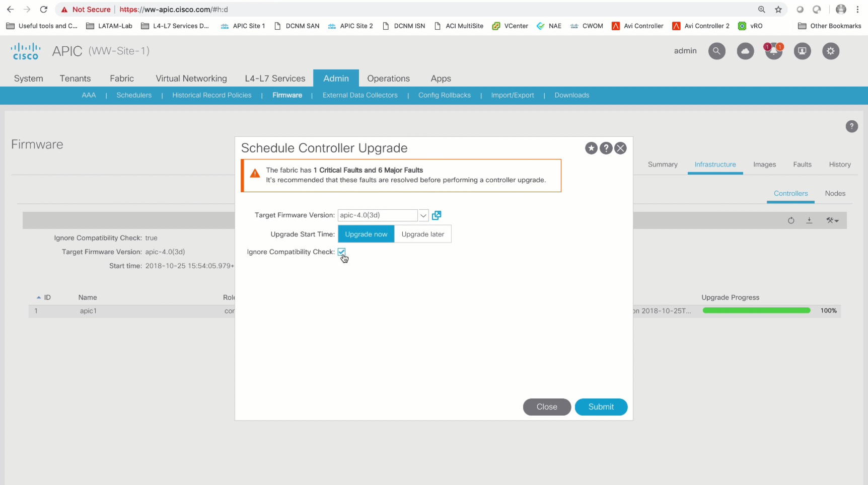View system settings via the gear icon
This screenshot has width=868, height=485.
[x=831, y=51]
